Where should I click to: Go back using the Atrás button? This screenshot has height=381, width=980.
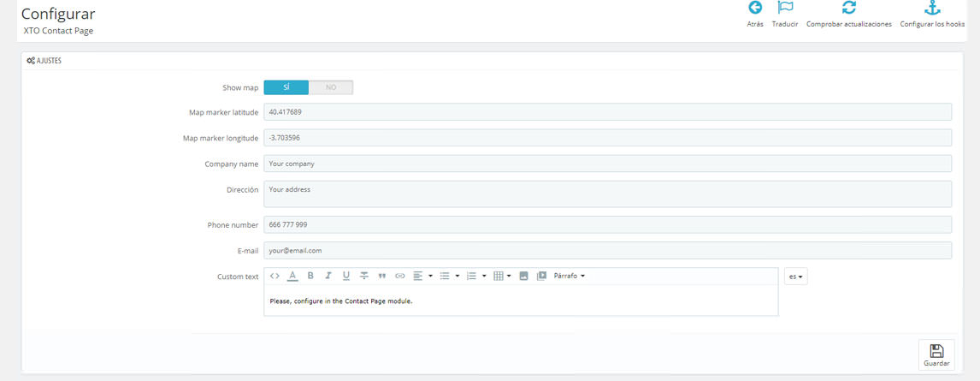click(755, 15)
